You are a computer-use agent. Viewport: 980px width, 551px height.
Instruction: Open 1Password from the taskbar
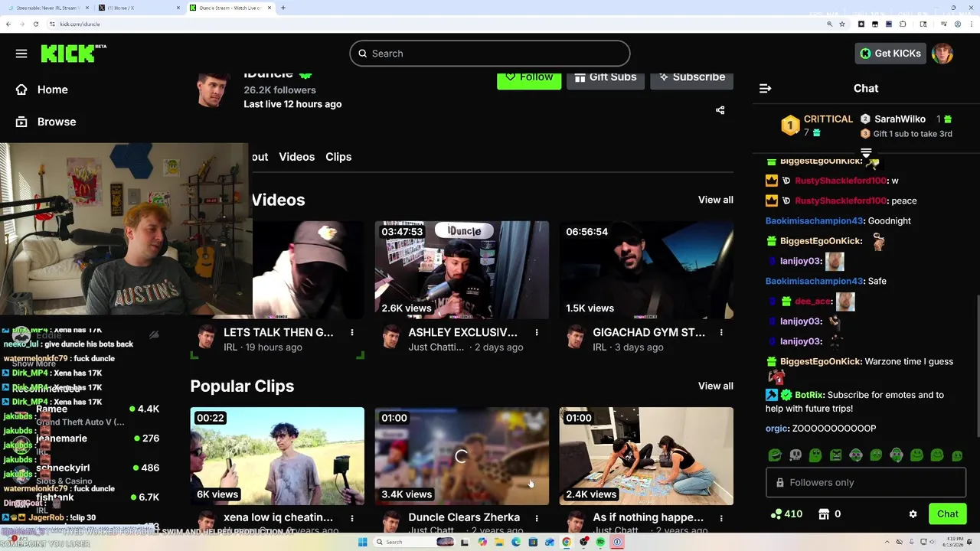click(x=617, y=542)
